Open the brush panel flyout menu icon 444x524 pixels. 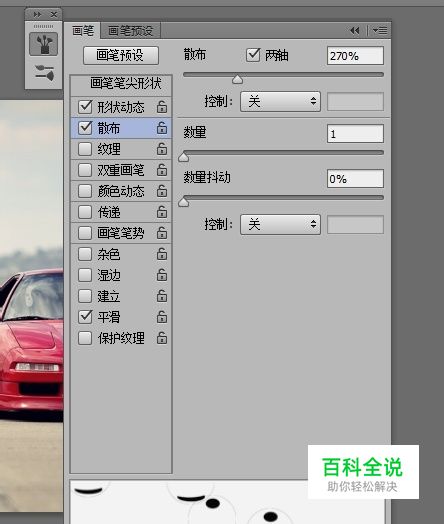click(x=380, y=31)
